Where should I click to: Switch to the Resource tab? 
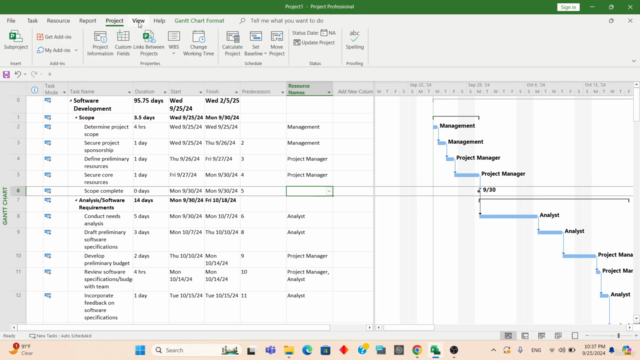[58, 20]
